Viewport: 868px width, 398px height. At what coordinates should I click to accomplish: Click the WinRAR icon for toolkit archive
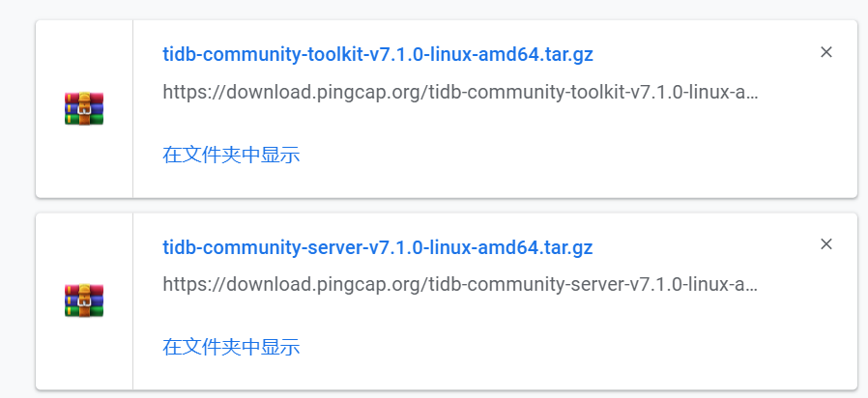click(84, 108)
